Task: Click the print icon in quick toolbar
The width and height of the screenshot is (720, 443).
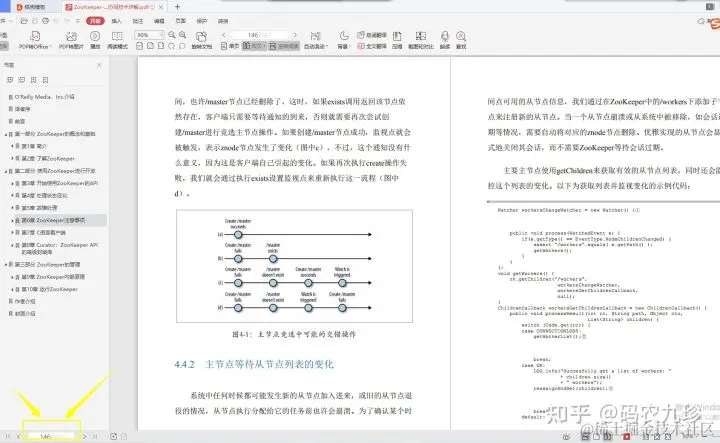Action: point(45,21)
